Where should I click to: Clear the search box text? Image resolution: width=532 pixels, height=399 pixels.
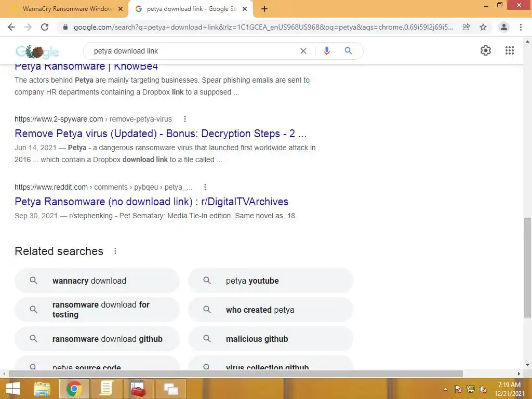coord(303,51)
